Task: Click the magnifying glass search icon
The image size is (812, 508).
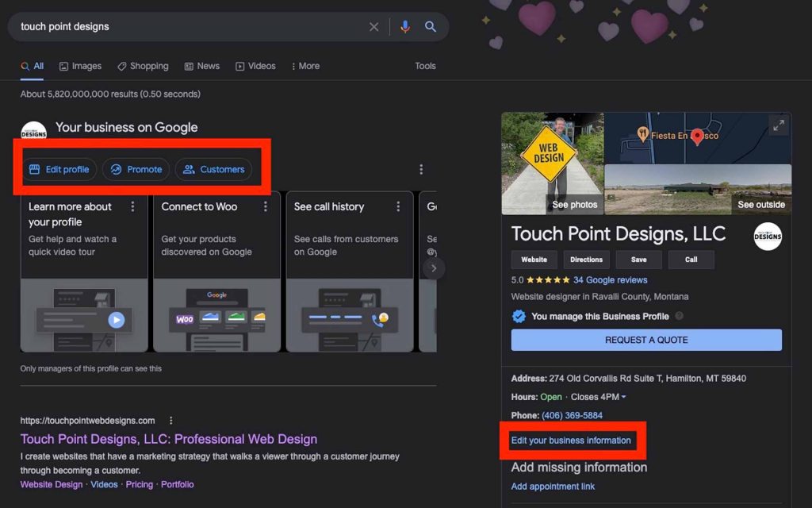Action: (x=431, y=27)
